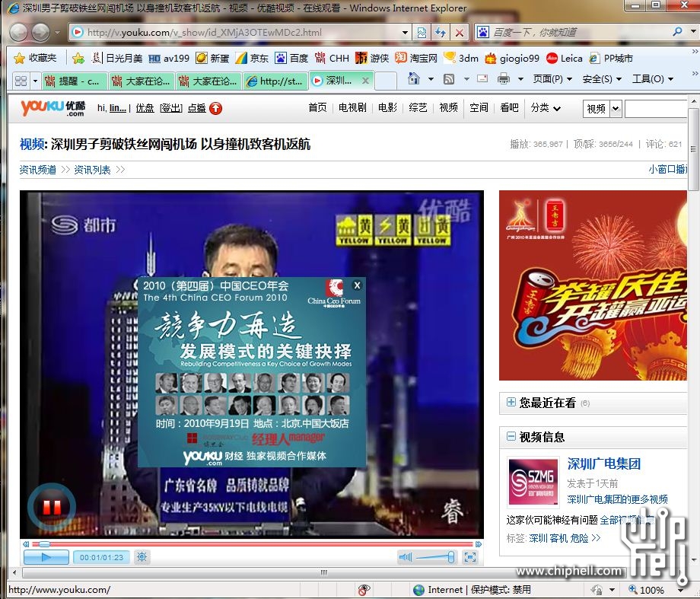Open the 工具(O) menu
The width and height of the screenshot is (700, 599).
tap(653, 79)
